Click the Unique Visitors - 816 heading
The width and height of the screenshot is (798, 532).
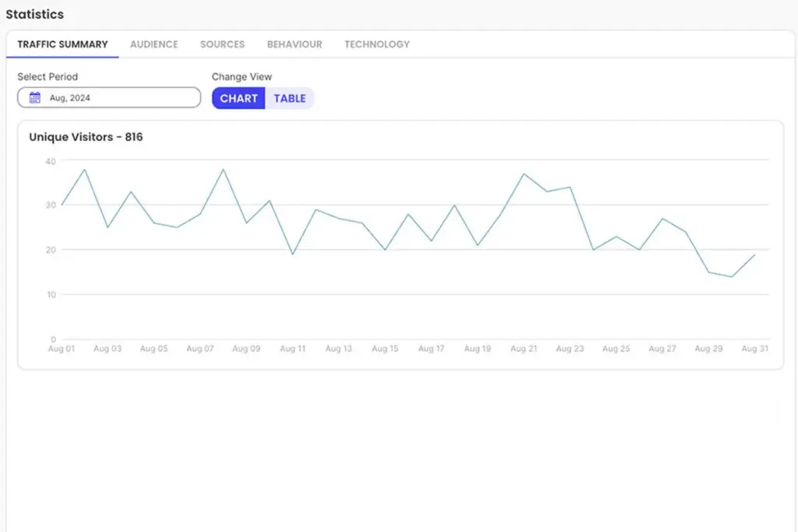[86, 137]
